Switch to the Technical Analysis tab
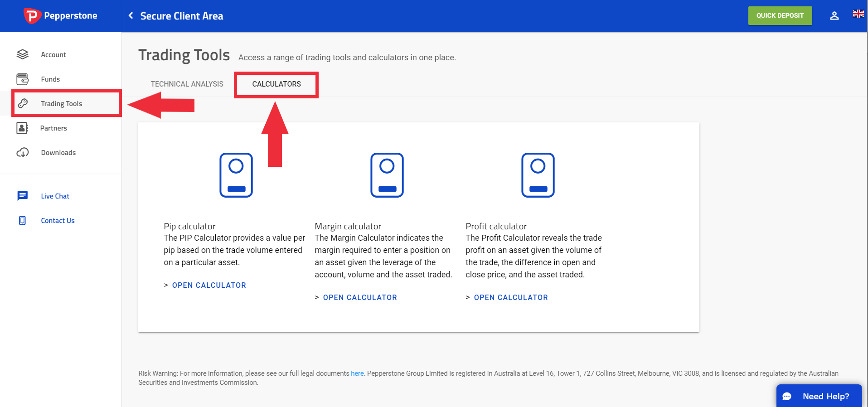868x407 pixels. click(187, 84)
